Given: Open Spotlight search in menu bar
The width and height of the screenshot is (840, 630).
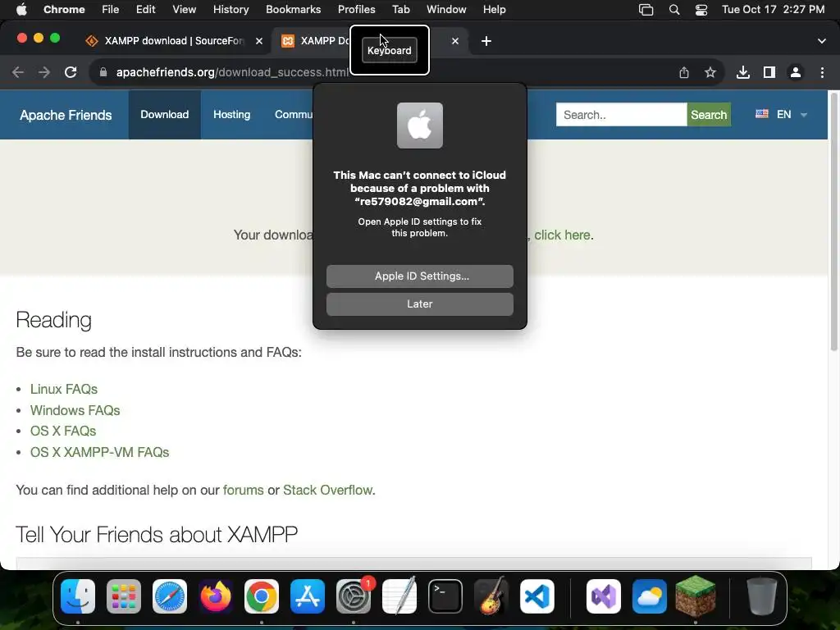Looking at the screenshot, I should (674, 10).
